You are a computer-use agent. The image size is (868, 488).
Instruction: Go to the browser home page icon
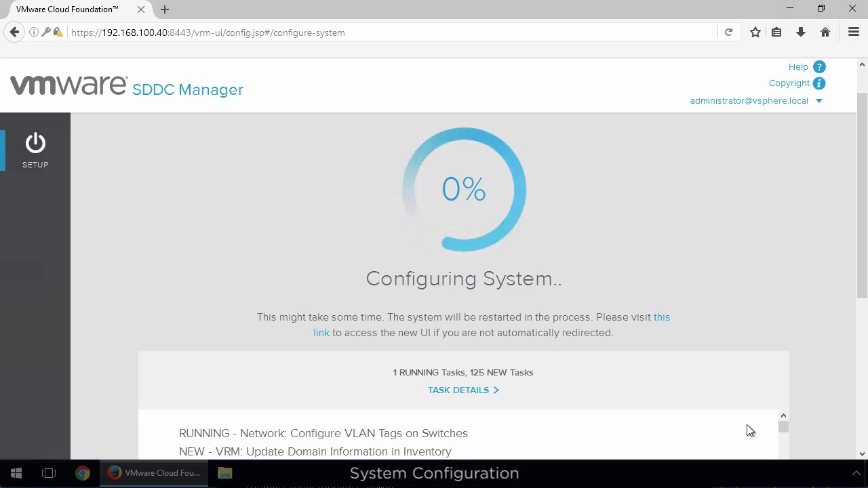tap(825, 33)
